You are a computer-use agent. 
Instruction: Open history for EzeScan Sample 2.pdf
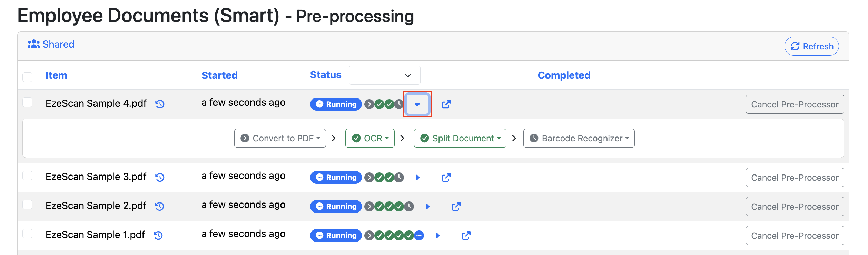(x=159, y=206)
